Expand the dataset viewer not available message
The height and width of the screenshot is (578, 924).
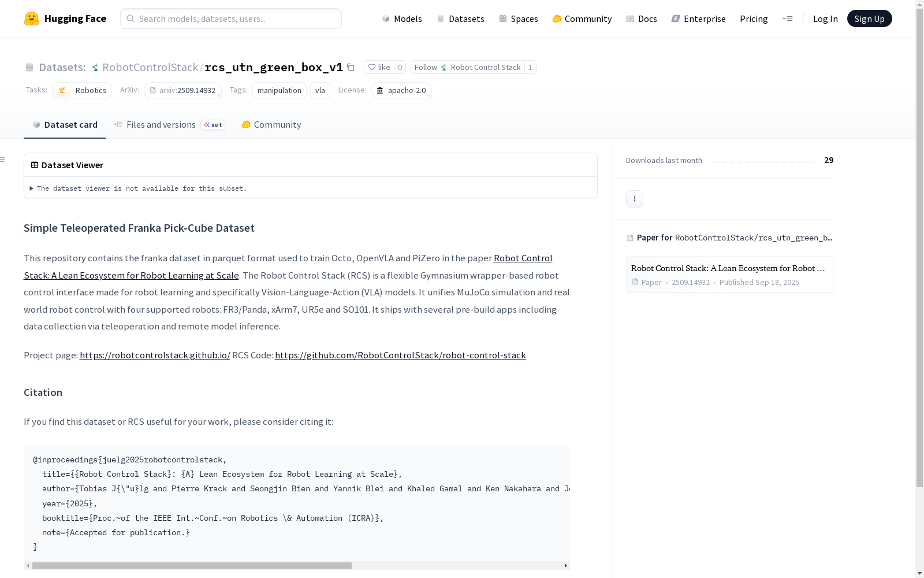tap(138, 188)
